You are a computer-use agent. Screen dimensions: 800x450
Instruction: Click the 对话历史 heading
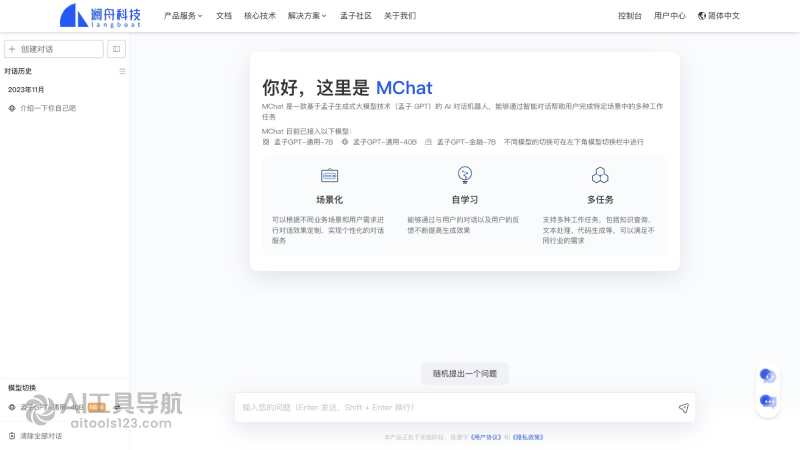pyautogui.click(x=18, y=71)
